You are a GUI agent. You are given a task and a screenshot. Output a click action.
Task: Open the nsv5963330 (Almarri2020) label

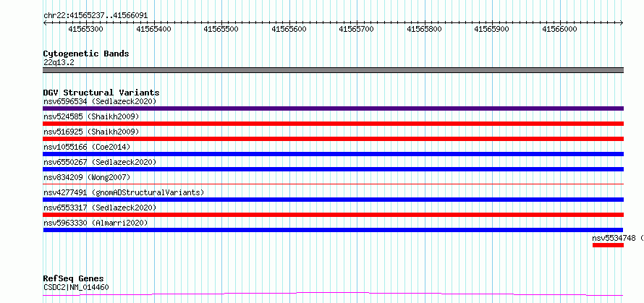tap(96, 223)
